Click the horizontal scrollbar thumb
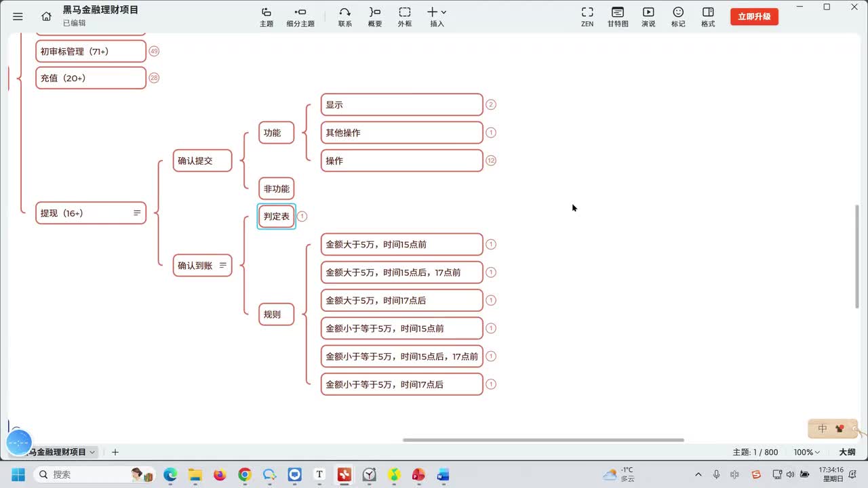The image size is (868, 488). pyautogui.click(x=543, y=440)
